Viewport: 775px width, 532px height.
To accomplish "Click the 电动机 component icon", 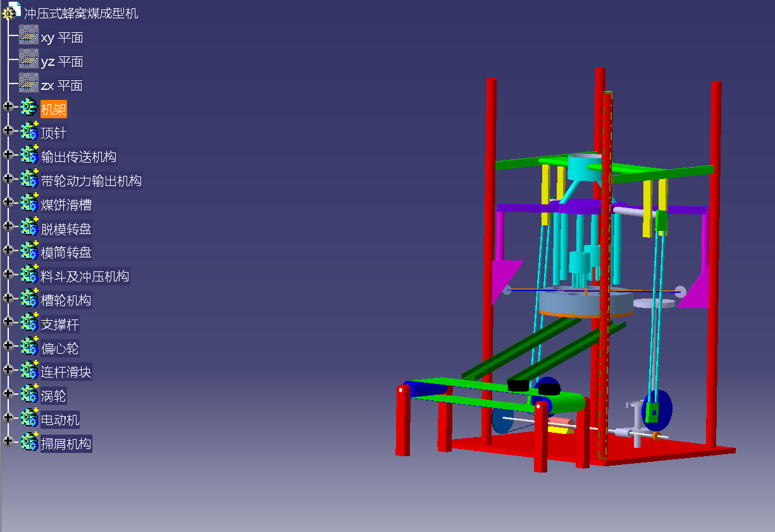I will pyautogui.click(x=29, y=418).
